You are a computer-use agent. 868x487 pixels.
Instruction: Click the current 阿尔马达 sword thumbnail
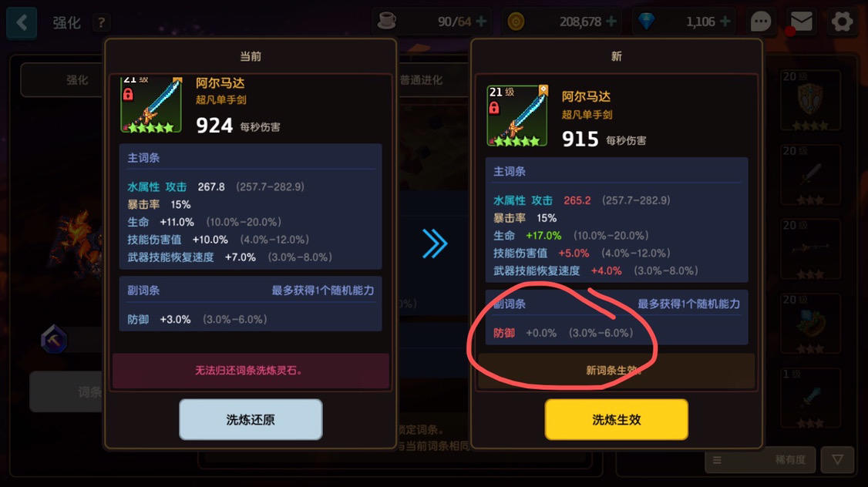(151, 105)
